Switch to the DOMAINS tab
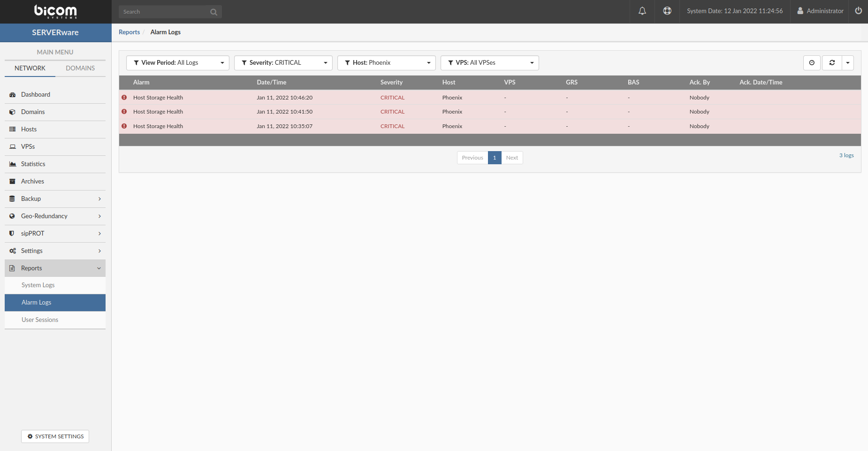The image size is (868, 451). (80, 69)
